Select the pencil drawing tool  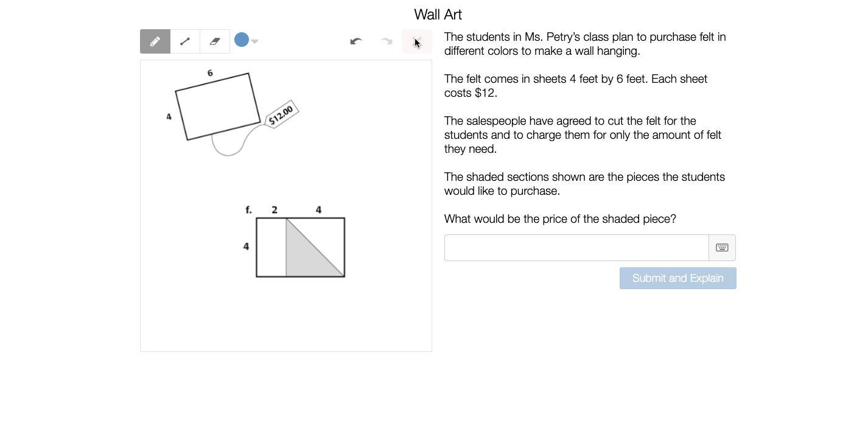click(155, 41)
